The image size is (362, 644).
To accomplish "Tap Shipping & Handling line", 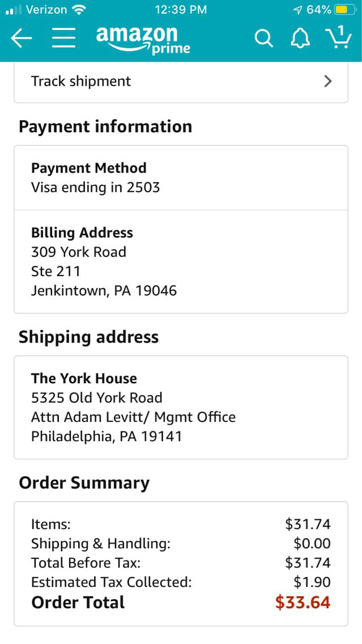I will 101,544.
